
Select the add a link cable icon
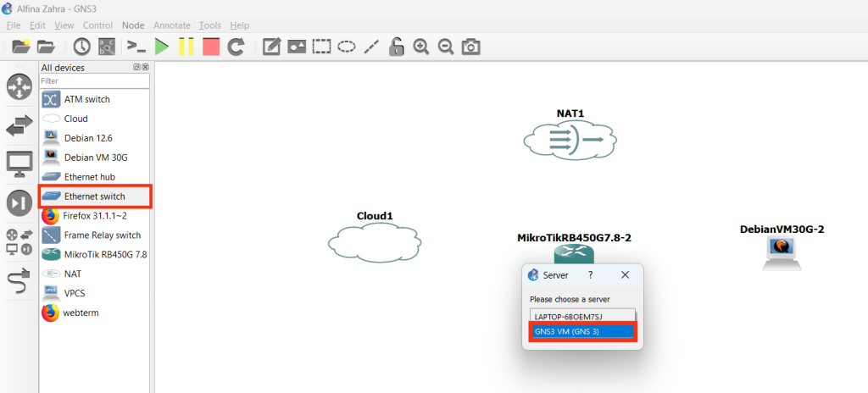tap(19, 285)
